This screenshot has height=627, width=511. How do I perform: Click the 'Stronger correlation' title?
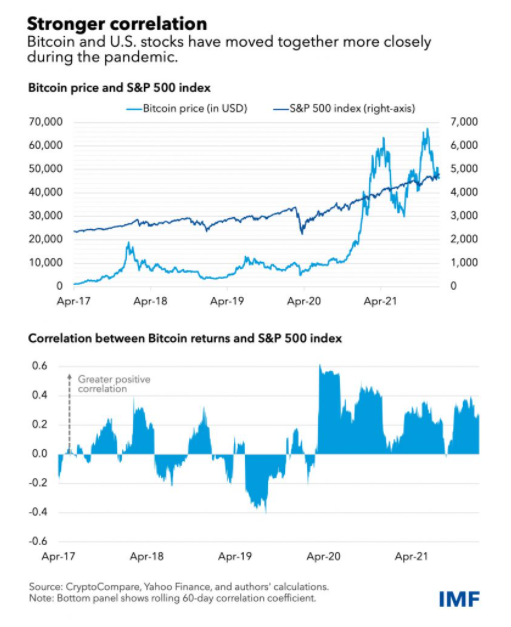(x=117, y=24)
